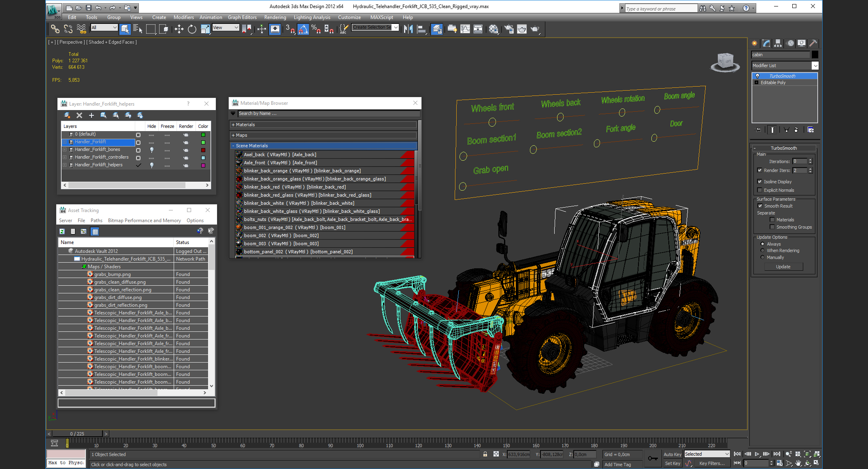The height and width of the screenshot is (469, 868).
Task: Toggle hide light bulb for Handler_Forklift_bones
Action: (152, 150)
